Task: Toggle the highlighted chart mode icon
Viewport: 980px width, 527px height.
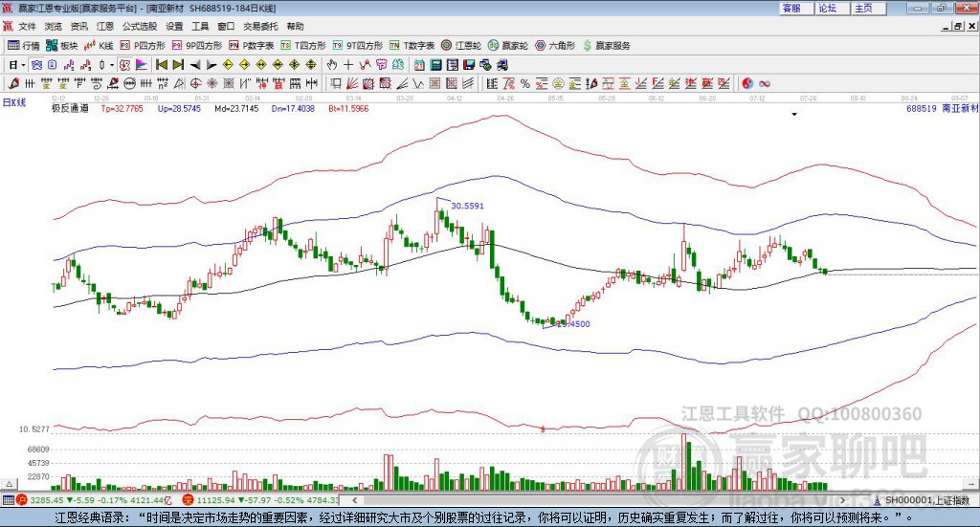Action: [125, 65]
